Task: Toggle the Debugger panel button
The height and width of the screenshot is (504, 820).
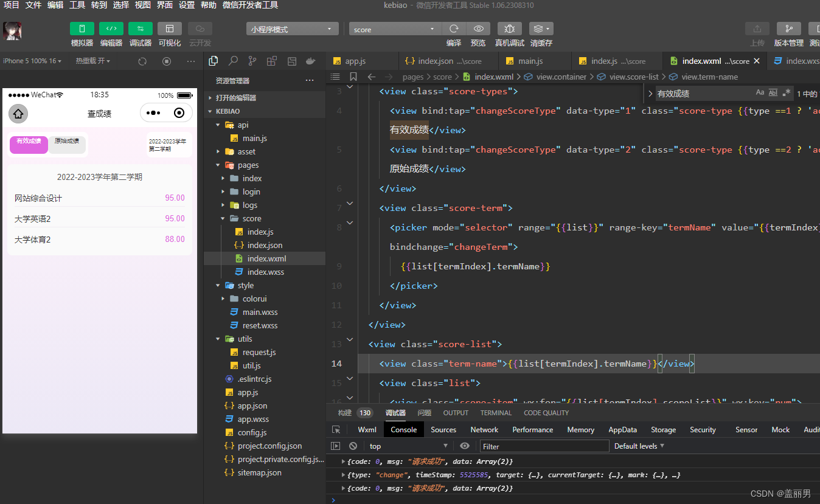Action: 141,29
